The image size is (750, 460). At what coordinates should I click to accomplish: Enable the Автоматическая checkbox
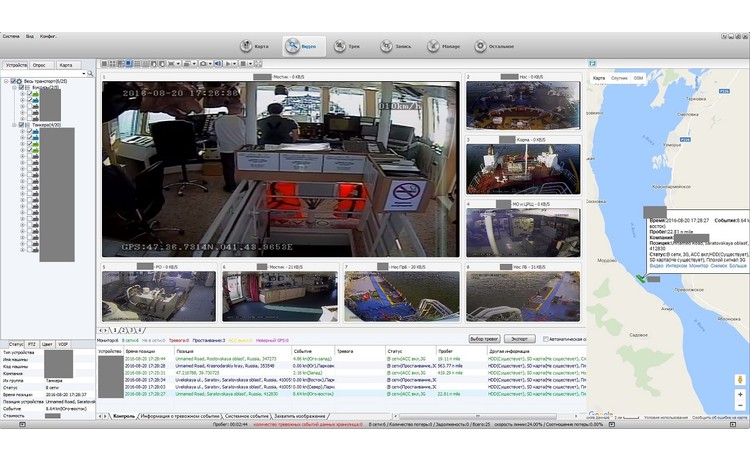545,340
